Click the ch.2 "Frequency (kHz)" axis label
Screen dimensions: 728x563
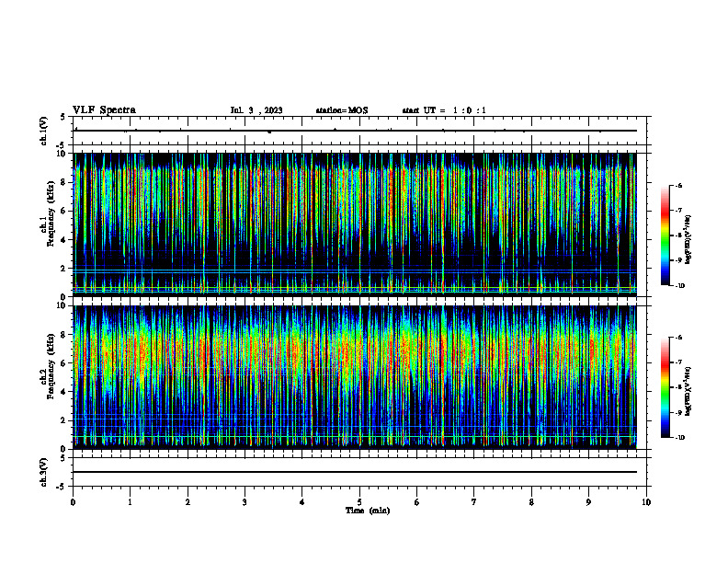point(51,366)
